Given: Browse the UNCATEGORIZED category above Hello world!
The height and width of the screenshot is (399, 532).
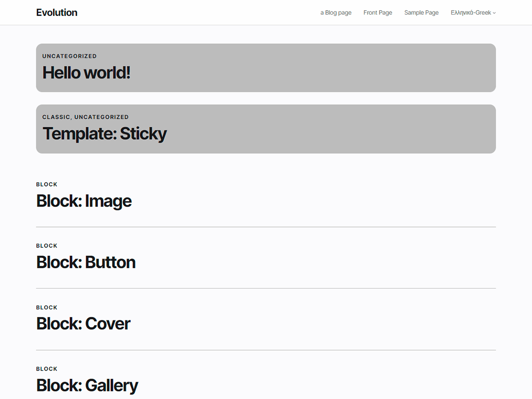Looking at the screenshot, I should tap(69, 56).
